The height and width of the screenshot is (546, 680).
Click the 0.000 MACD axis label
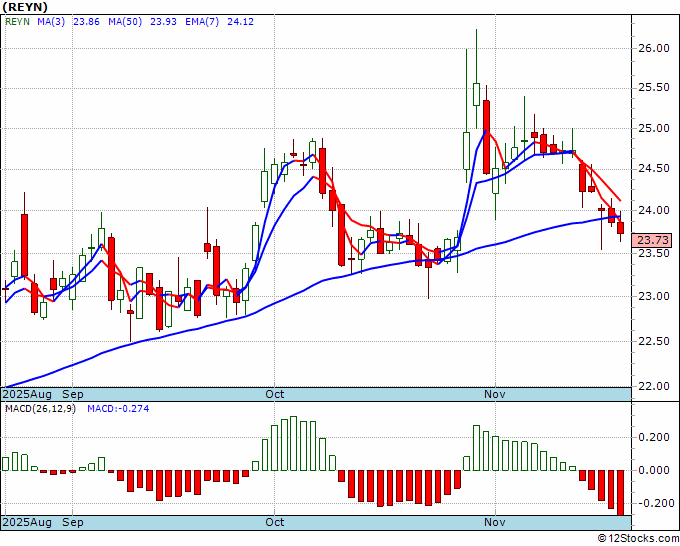pyautogui.click(x=654, y=470)
